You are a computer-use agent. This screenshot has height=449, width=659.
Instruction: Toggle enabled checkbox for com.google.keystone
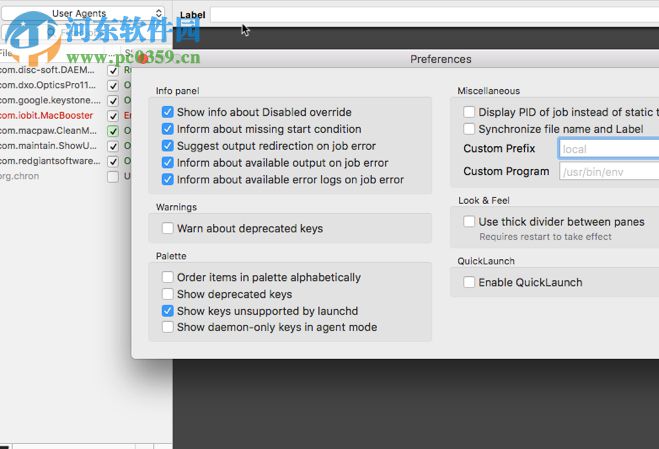[x=113, y=101]
